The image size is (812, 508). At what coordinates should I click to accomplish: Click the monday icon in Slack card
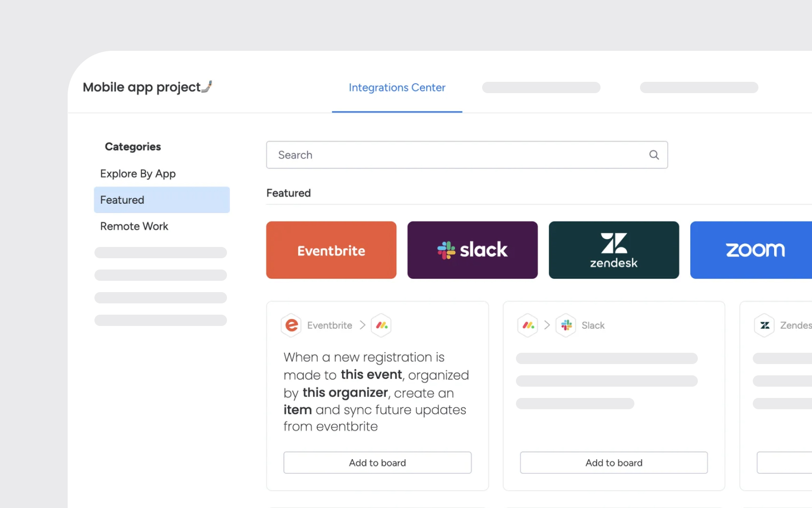tap(528, 325)
